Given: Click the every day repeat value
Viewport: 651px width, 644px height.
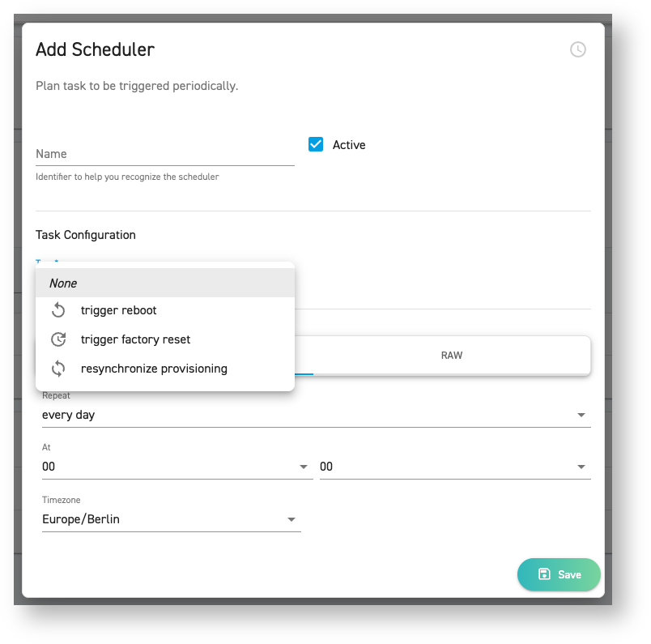Looking at the screenshot, I should click(x=69, y=415).
